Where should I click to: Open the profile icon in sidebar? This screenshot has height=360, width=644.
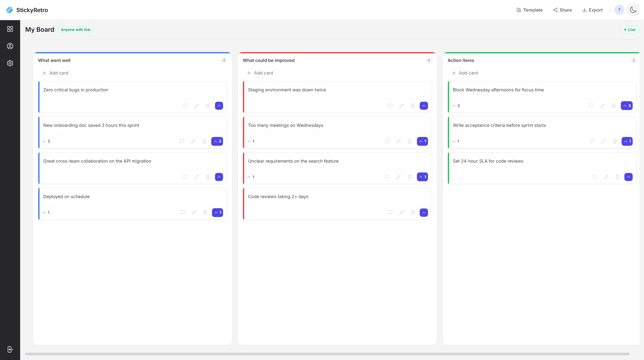pyautogui.click(x=10, y=46)
